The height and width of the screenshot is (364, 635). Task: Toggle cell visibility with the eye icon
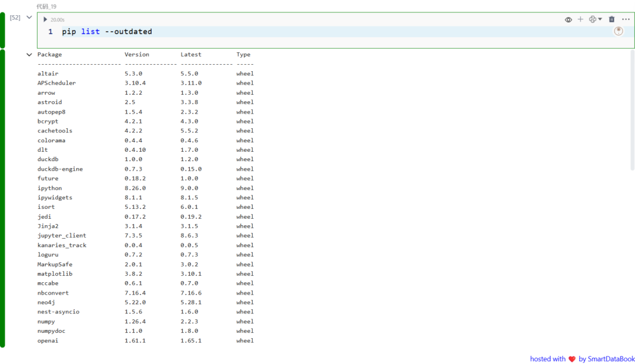point(568,19)
